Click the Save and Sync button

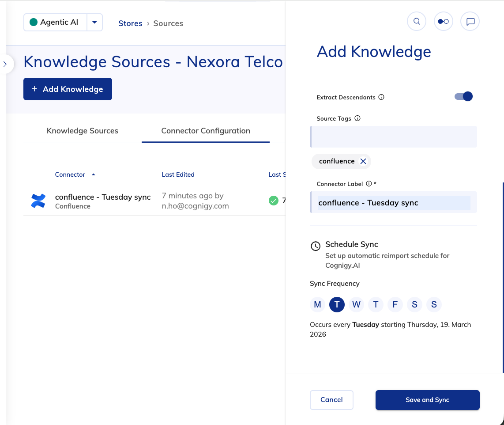pyautogui.click(x=427, y=400)
